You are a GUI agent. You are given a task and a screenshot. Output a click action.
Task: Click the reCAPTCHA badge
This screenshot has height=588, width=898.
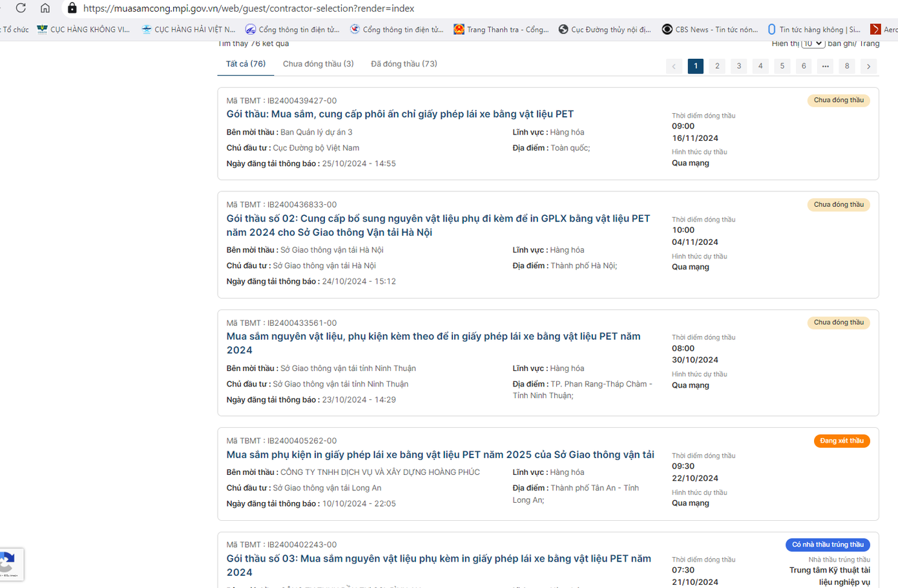click(9, 563)
